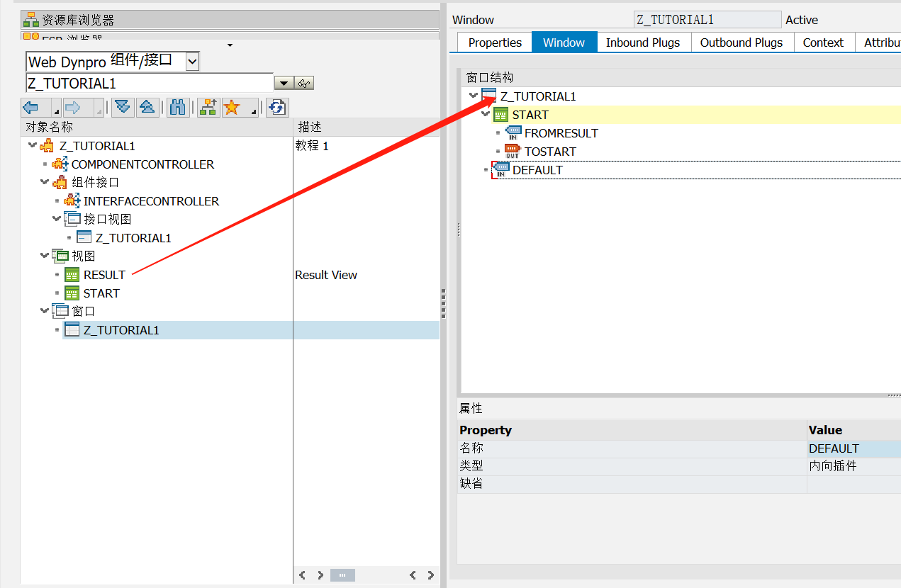Click the collapse all nodes icon
The width and height of the screenshot is (901, 588).
click(147, 107)
